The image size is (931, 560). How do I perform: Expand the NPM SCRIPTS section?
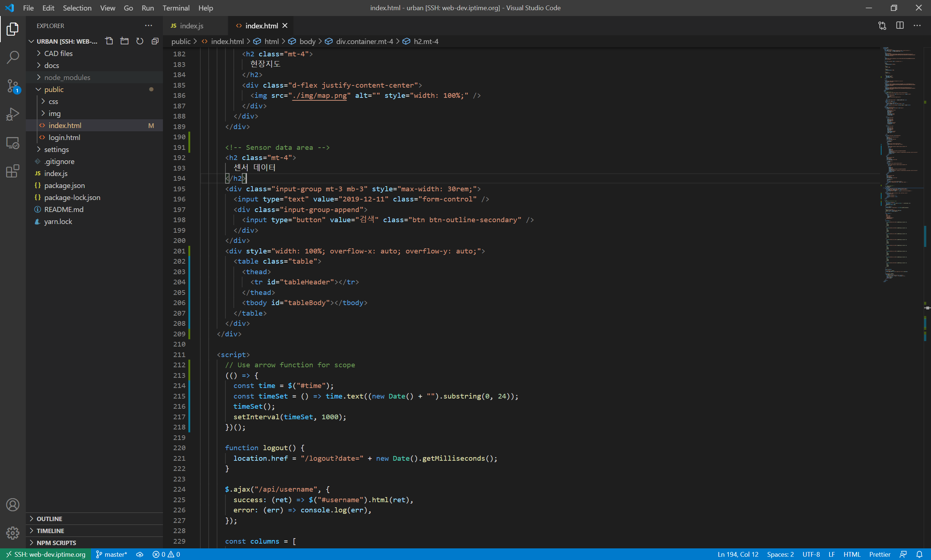click(x=56, y=543)
